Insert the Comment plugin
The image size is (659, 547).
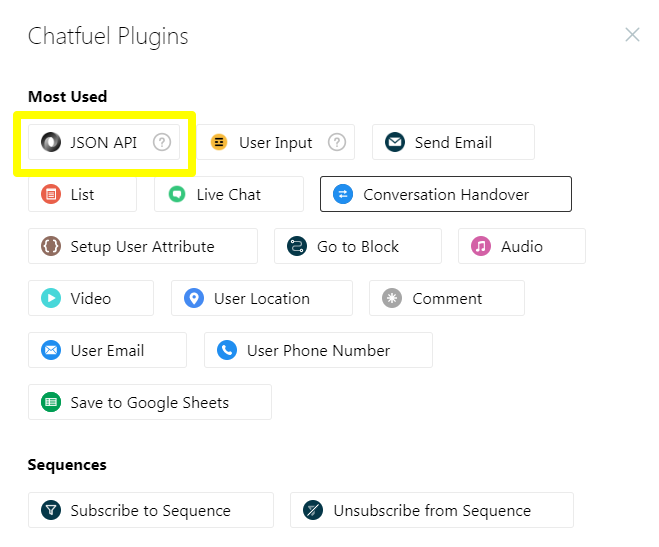(446, 299)
